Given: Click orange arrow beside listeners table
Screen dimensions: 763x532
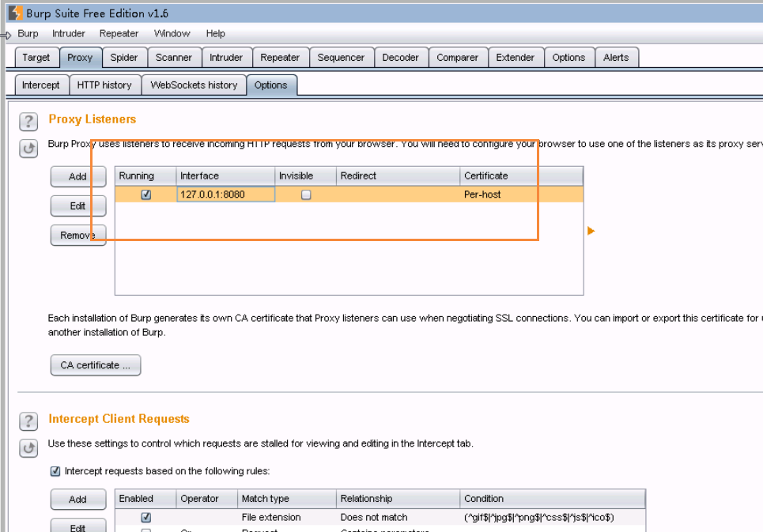Looking at the screenshot, I should point(591,231).
